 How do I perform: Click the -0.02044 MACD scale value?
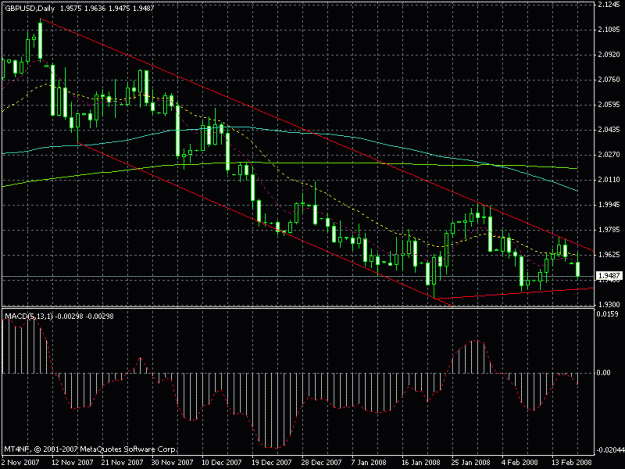tap(610, 450)
